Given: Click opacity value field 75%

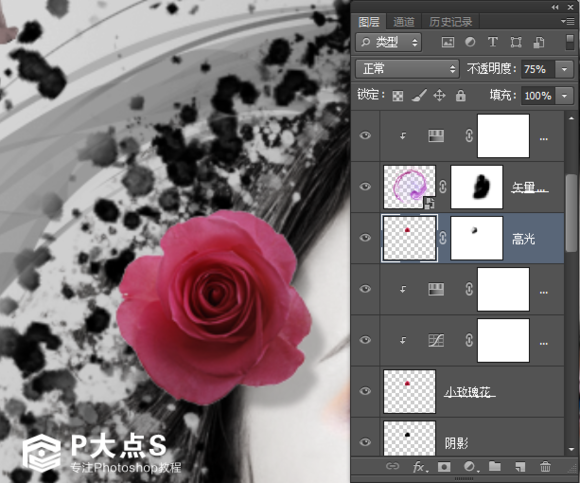Looking at the screenshot, I should tap(538, 69).
